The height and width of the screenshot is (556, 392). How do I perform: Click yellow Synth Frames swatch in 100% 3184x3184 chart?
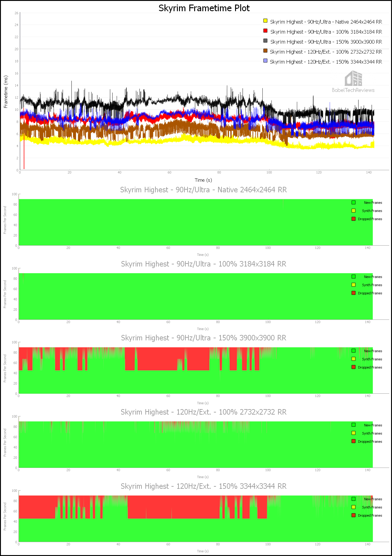point(354,285)
